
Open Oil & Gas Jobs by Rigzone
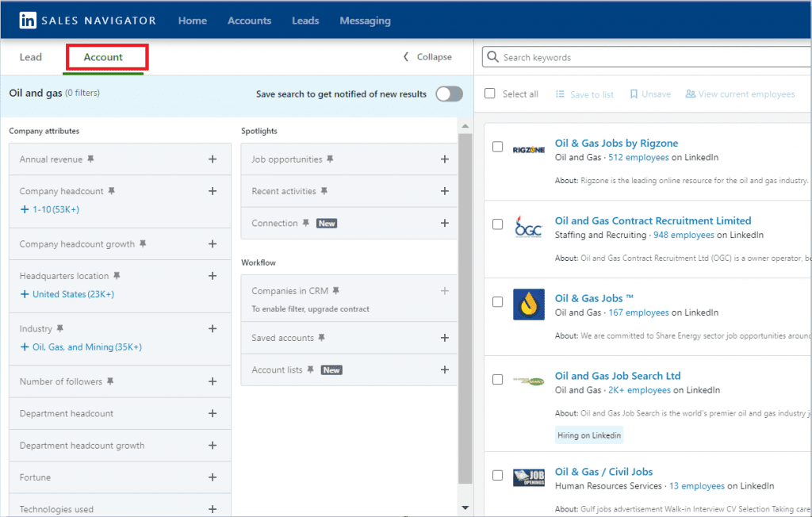click(617, 143)
